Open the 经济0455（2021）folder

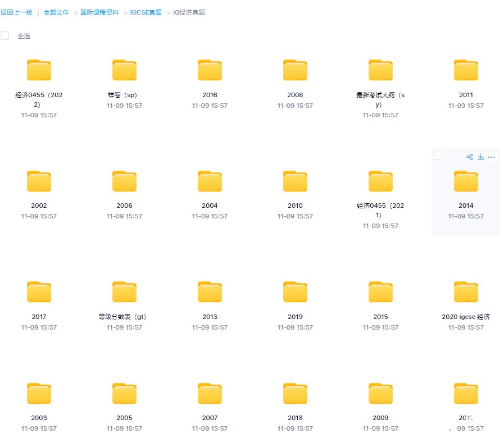(x=380, y=181)
